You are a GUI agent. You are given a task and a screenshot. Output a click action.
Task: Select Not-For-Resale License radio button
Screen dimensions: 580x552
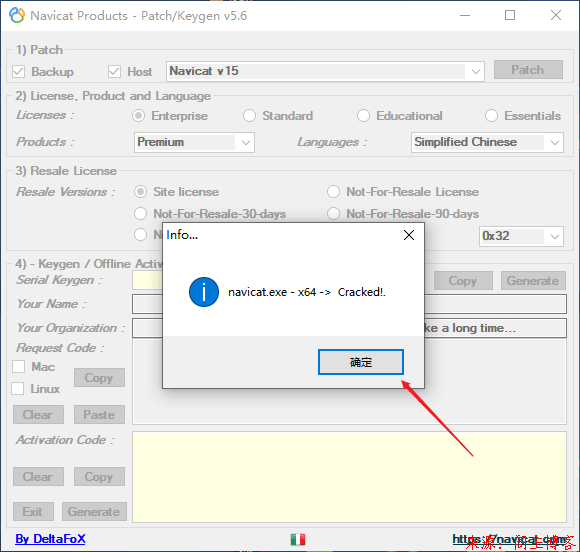[x=333, y=192]
